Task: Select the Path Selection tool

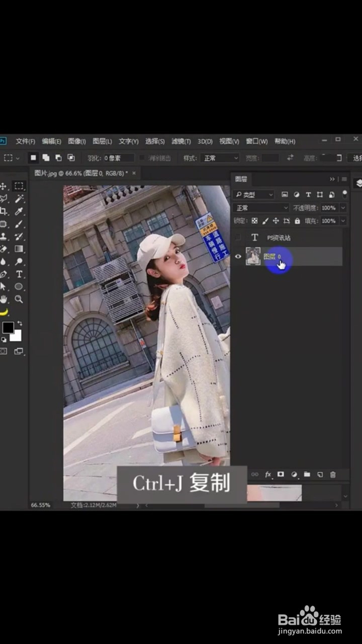Action: (x=4, y=286)
